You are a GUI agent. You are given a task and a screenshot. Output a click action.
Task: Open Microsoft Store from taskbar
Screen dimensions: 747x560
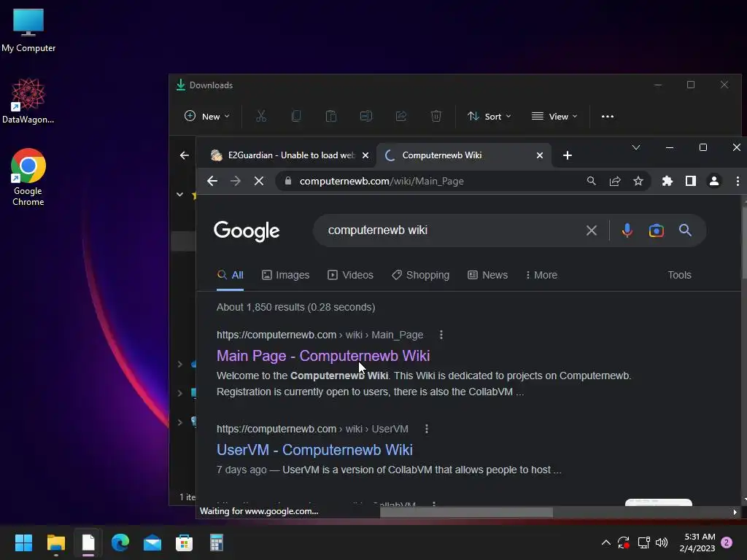click(x=184, y=542)
